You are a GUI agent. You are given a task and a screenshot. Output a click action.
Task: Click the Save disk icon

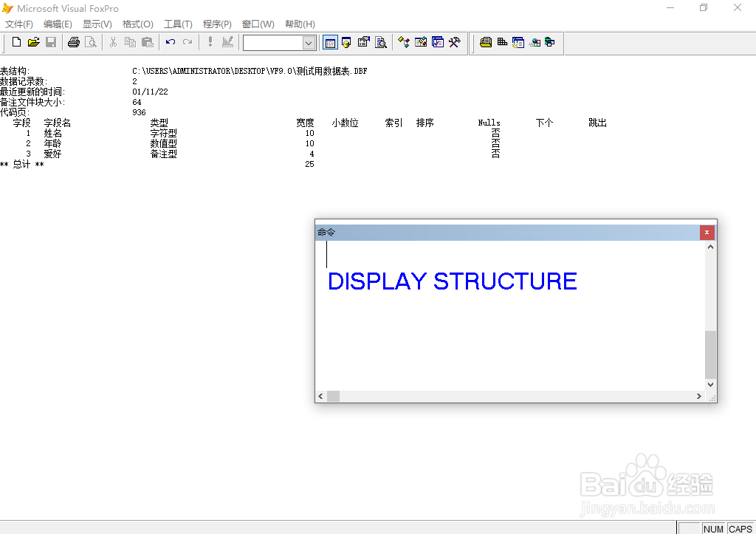click(51, 42)
